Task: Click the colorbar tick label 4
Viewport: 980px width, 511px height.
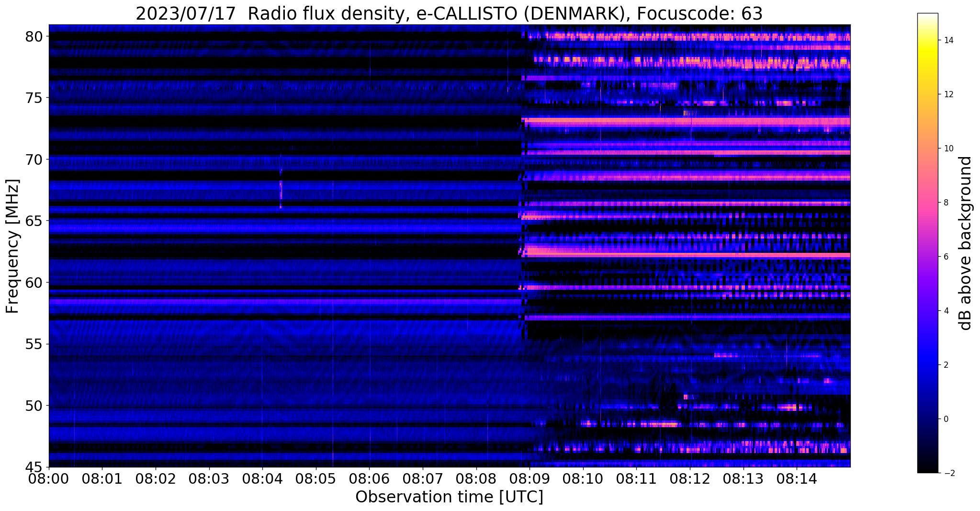Action: coord(946,311)
